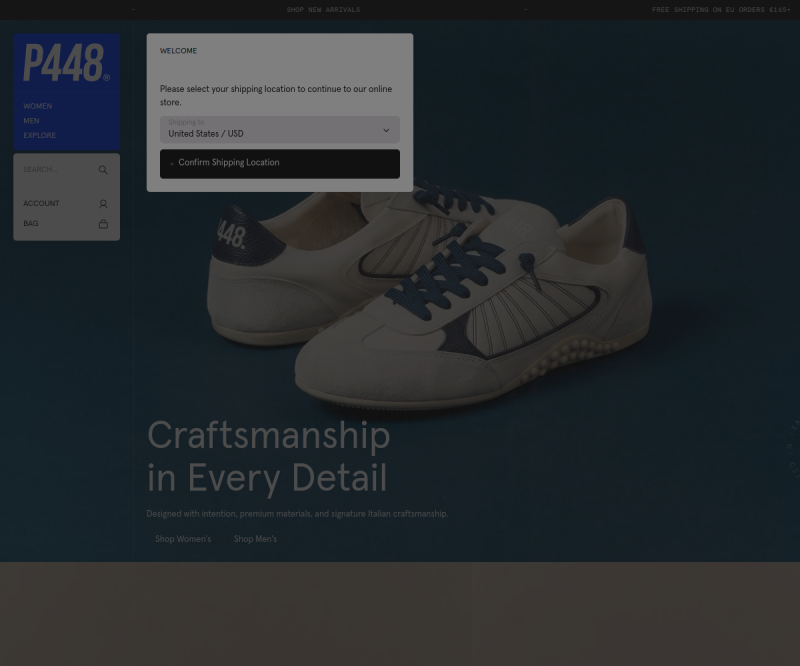
Task: Open the MEN menu
Action: tap(31, 121)
